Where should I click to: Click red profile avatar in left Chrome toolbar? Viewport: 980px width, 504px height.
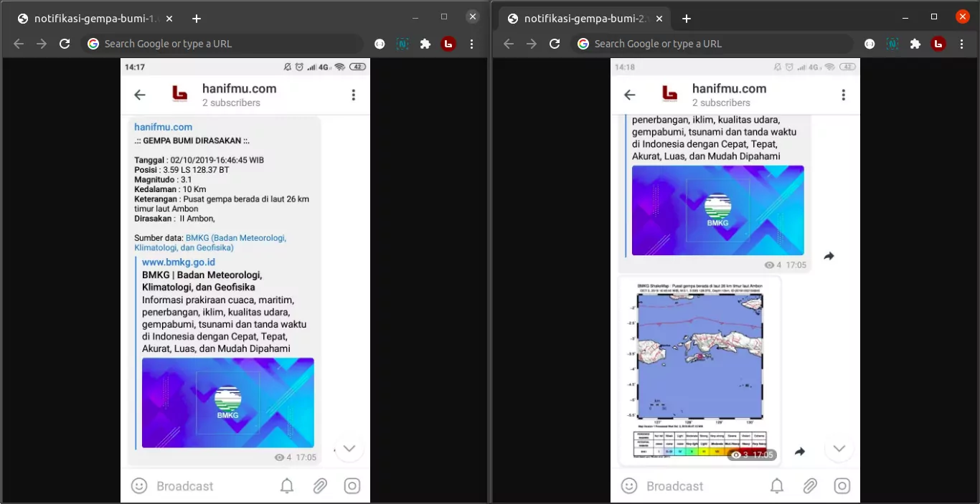tap(448, 44)
